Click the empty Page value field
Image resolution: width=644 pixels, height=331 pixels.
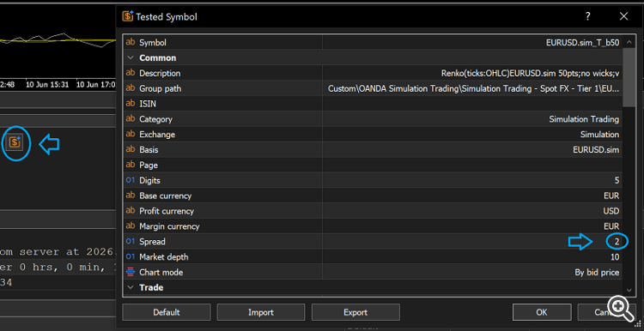(x=473, y=165)
